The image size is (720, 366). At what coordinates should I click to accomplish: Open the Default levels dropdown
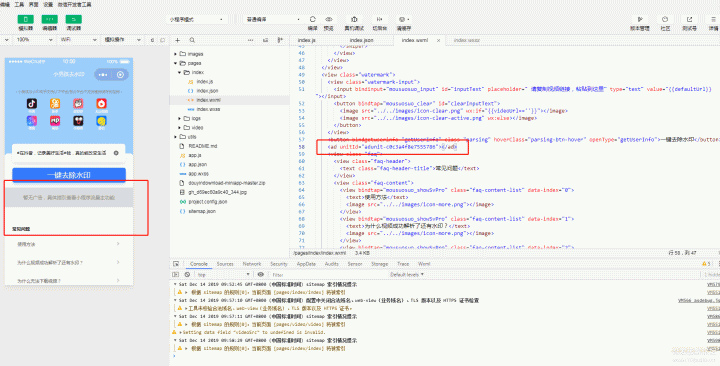point(407,275)
